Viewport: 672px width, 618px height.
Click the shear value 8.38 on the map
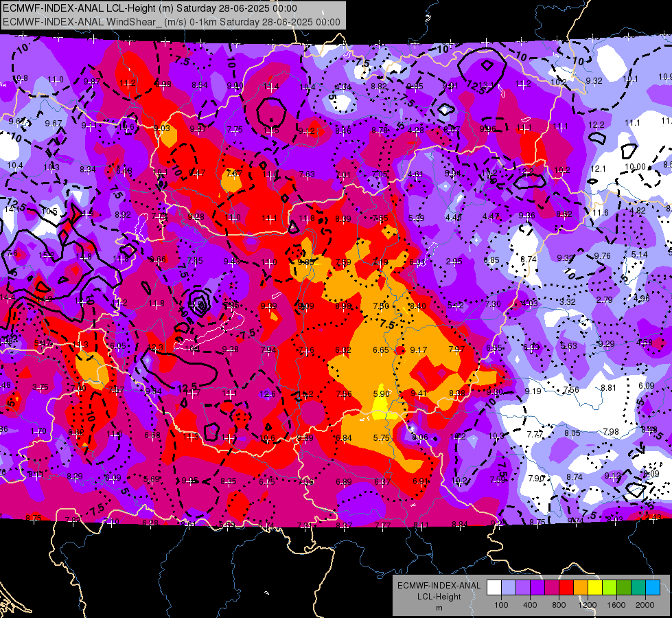tap(457, 393)
